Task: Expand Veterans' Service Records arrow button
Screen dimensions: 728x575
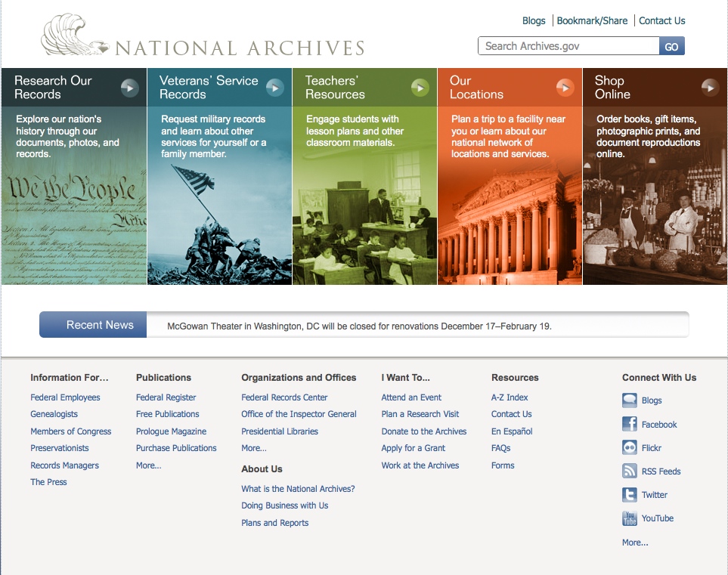Action: click(275, 88)
